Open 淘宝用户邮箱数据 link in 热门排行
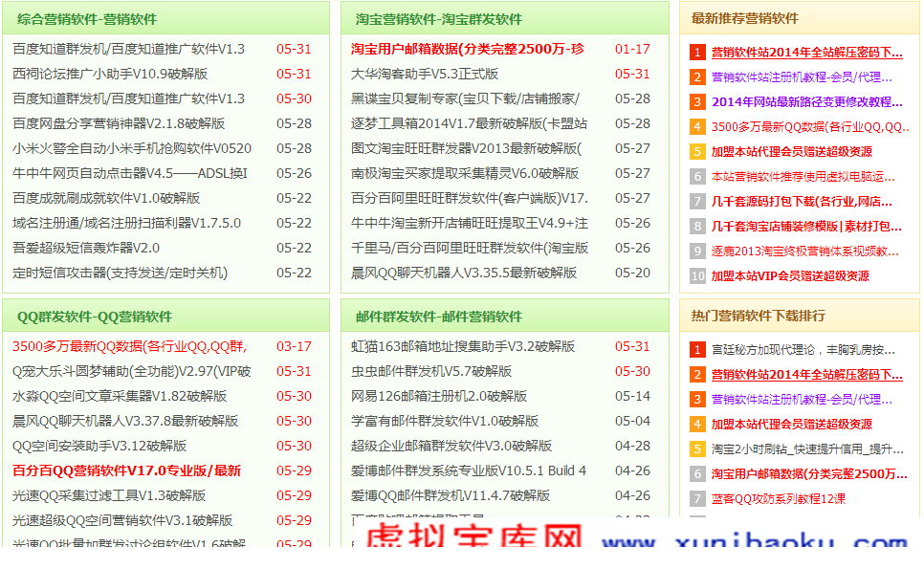The height and width of the screenshot is (569, 924). [x=809, y=474]
